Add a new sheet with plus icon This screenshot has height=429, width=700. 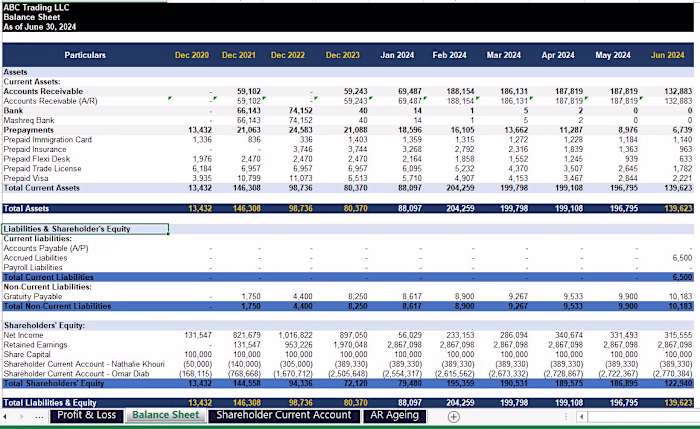pyautogui.click(x=453, y=417)
